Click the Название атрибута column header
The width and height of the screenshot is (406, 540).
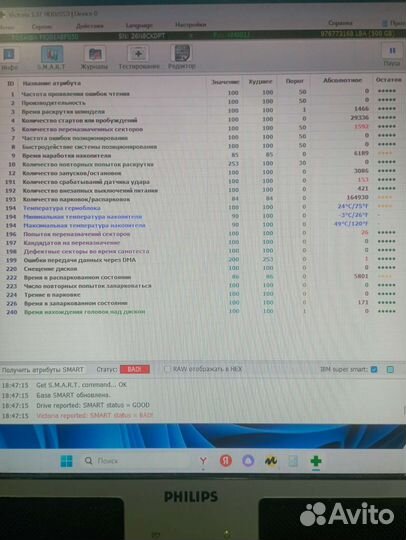click(x=52, y=83)
